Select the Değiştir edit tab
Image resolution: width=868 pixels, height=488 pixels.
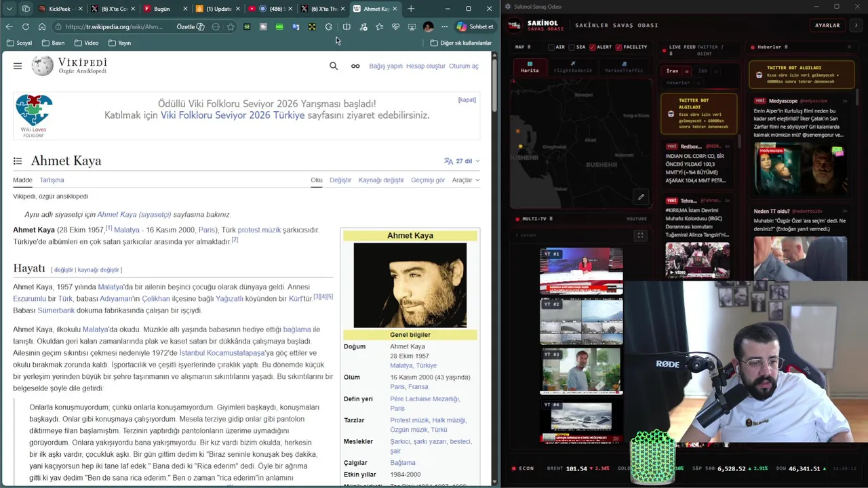[x=340, y=180]
